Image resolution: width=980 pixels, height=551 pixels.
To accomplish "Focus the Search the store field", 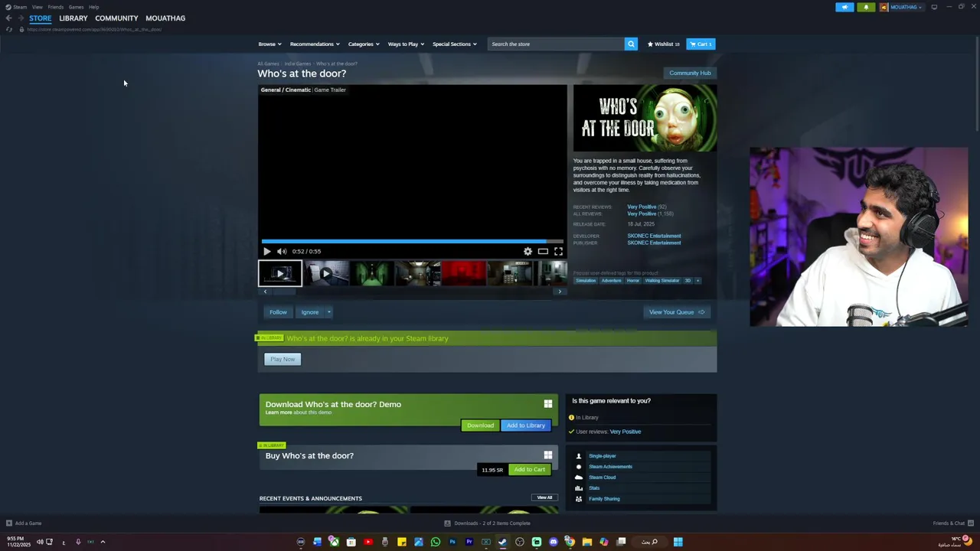I will click(557, 44).
